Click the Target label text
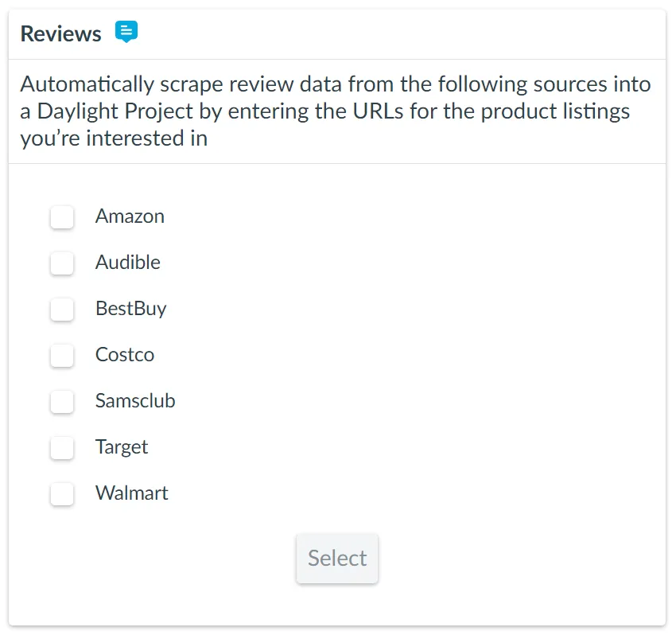The width and height of the screenshot is (672, 635). tap(122, 447)
